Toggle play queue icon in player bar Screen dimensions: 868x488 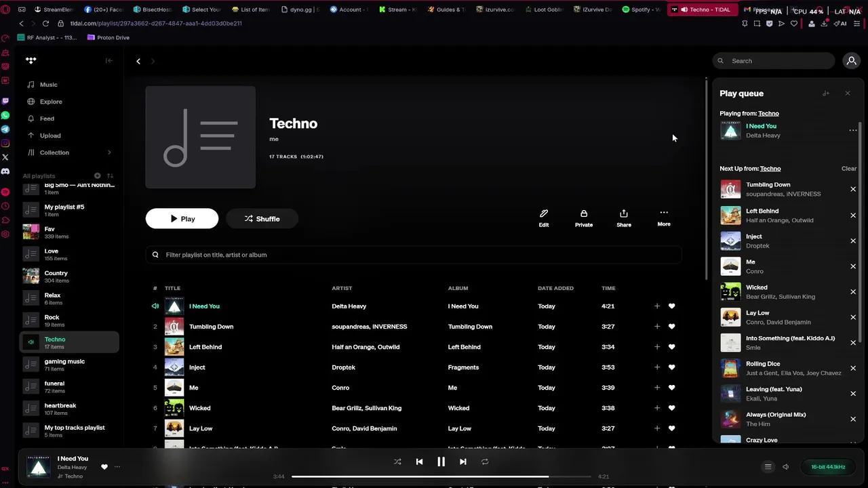click(x=768, y=466)
